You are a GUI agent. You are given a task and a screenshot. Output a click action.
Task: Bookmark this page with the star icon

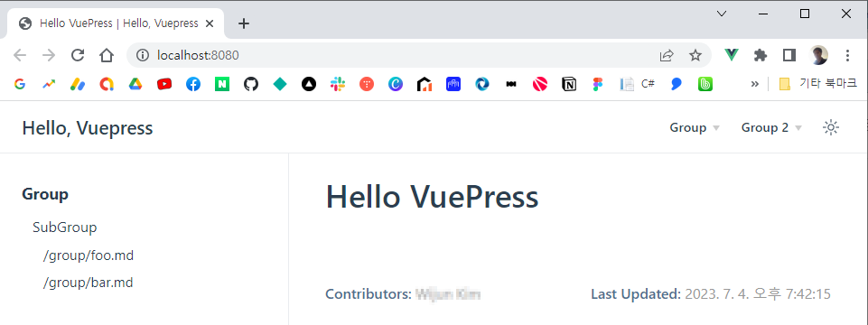point(695,55)
